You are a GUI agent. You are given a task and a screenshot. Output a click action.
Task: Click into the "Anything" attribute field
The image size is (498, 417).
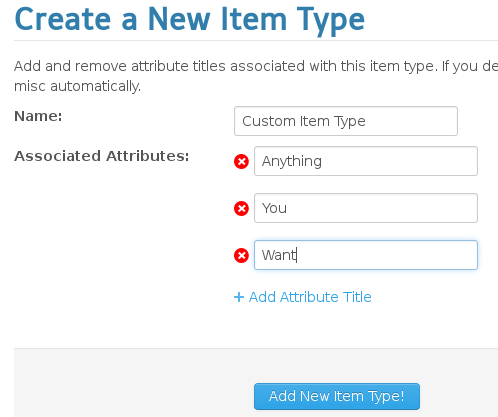tap(366, 161)
